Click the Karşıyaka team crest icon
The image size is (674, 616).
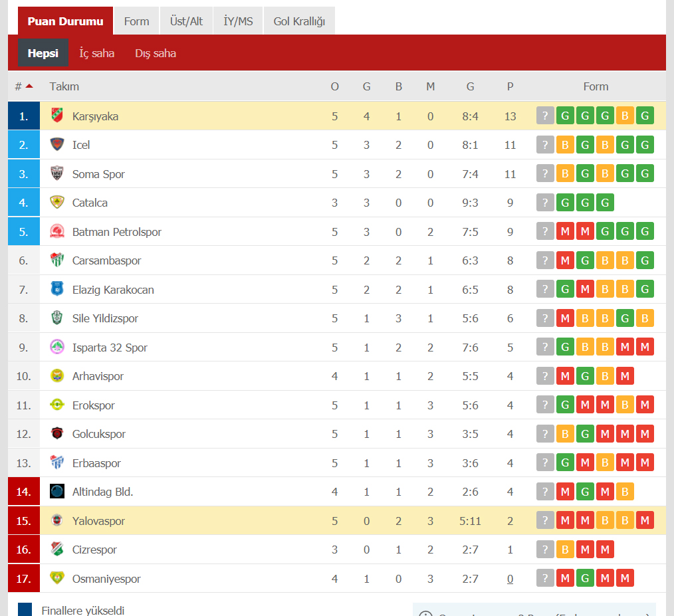(x=56, y=115)
